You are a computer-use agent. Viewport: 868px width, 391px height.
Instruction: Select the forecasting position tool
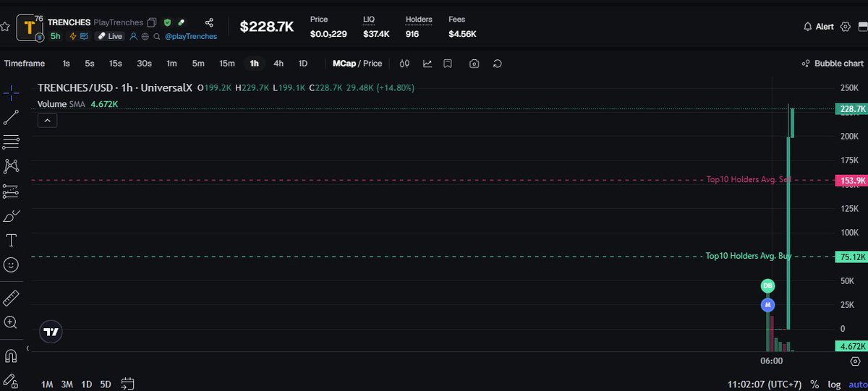pos(11,191)
